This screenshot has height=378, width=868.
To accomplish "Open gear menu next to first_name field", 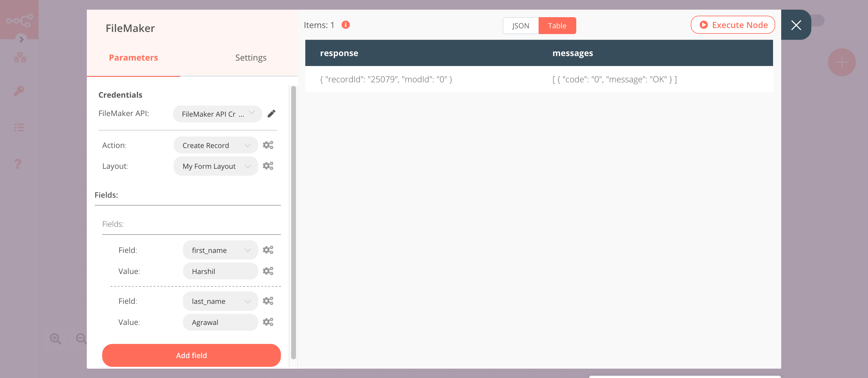I will [268, 250].
